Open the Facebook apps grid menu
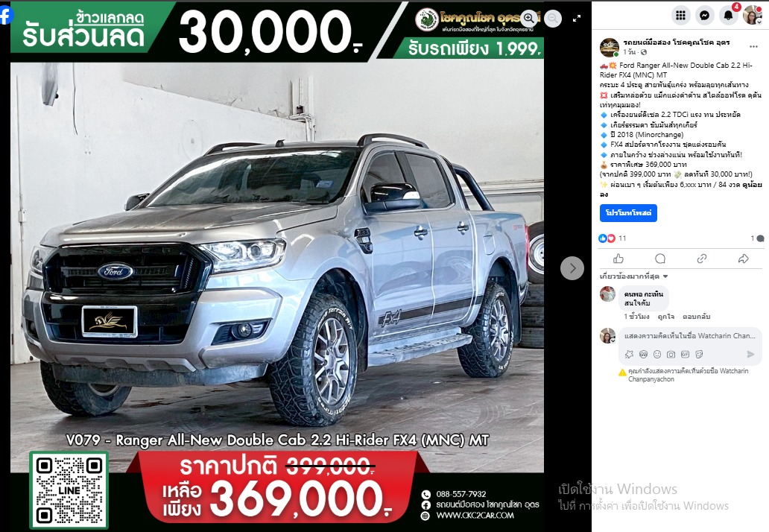769x532 pixels. [681, 16]
